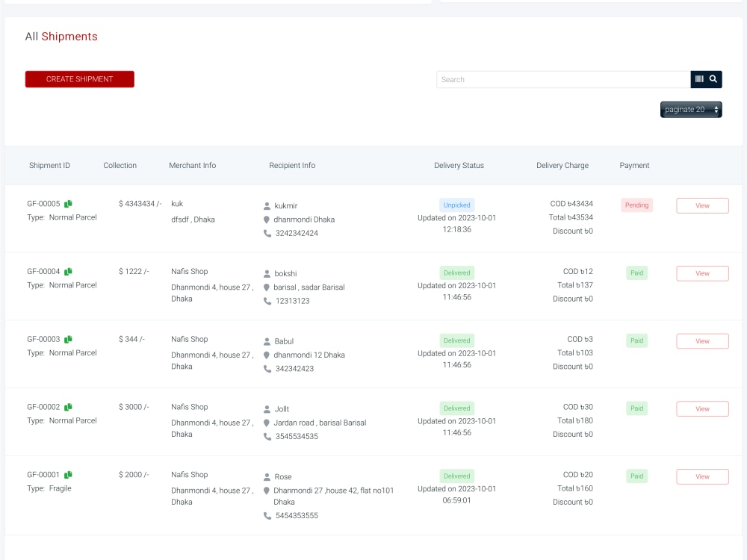747x560 pixels.
Task: Click Delivered badge for GF-00001
Action: 457,476
